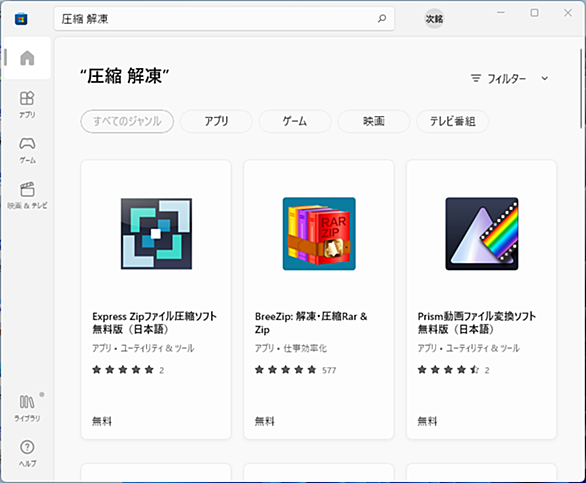This screenshot has height=483, width=586.
Task: Click the Microsoft Store logo icon
Action: point(21,19)
